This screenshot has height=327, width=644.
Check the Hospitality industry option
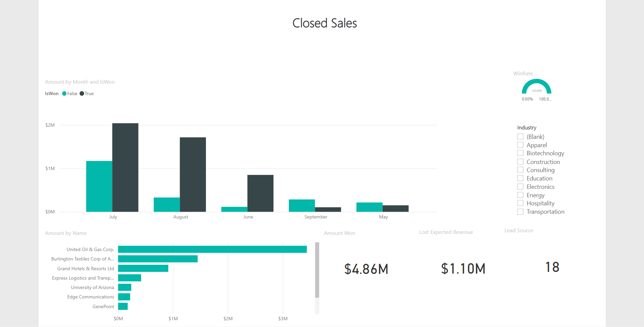[x=520, y=203]
